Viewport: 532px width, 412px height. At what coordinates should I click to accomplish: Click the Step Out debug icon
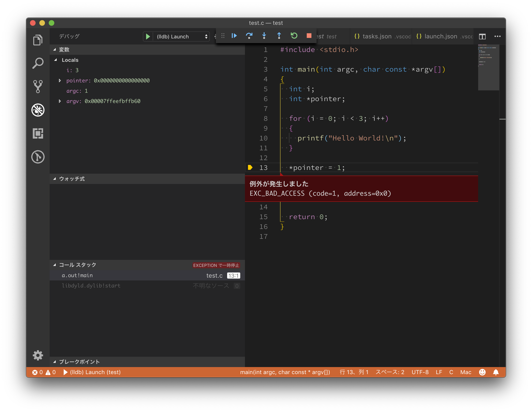279,36
